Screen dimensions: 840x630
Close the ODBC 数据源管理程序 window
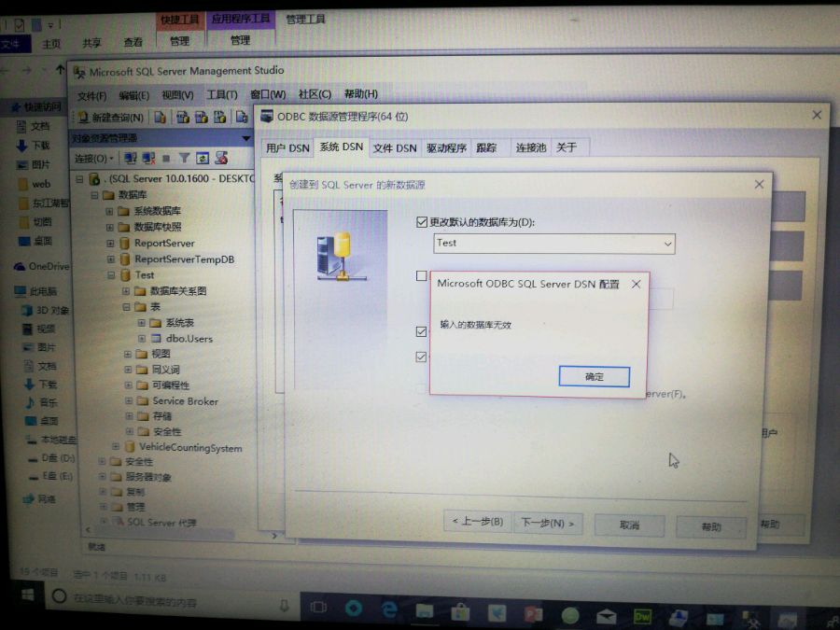click(x=817, y=115)
